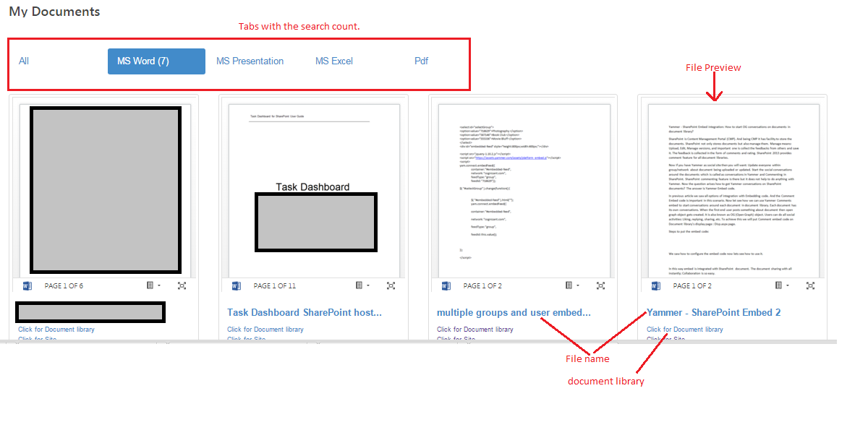
Task: Open page menu for Task Dashboard document
Action: click(362, 286)
